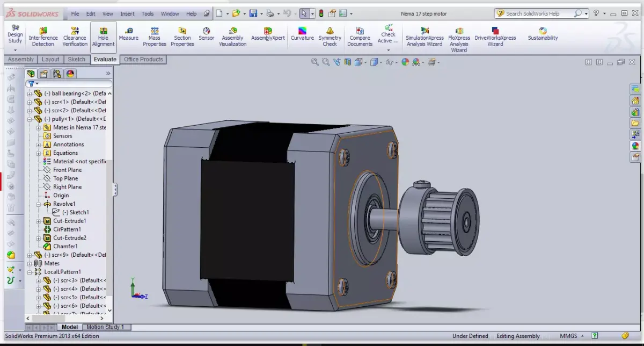Open the New document dropdown arrow
The height and width of the screenshot is (346, 644).
point(228,13)
